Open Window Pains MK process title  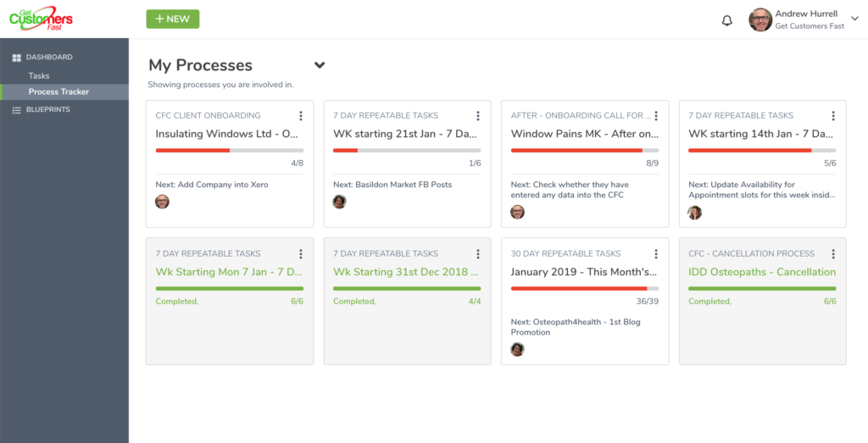point(585,133)
